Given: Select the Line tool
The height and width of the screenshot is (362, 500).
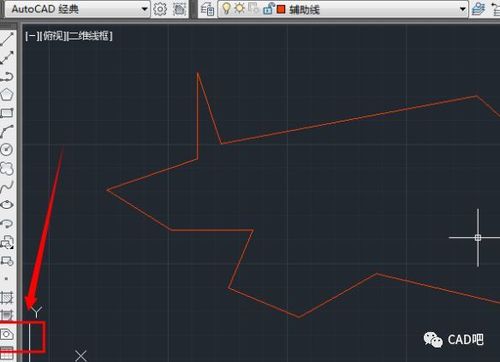Looking at the screenshot, I should [7, 39].
